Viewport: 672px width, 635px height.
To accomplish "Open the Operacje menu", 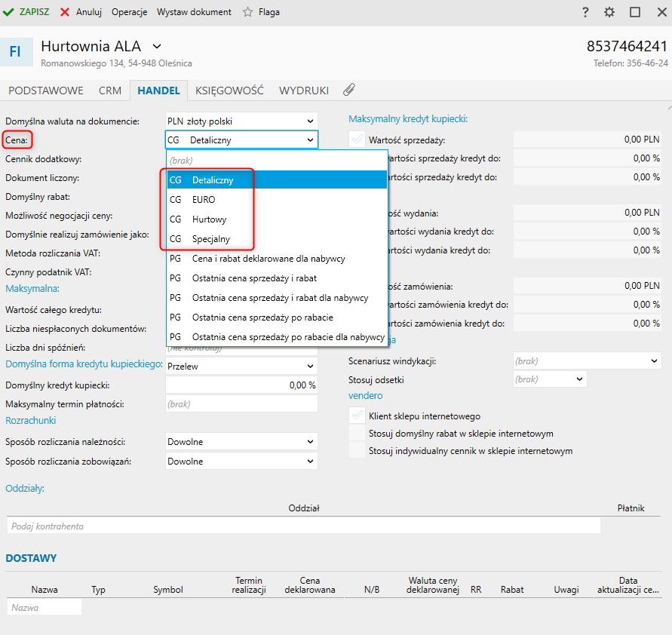I will pos(130,12).
